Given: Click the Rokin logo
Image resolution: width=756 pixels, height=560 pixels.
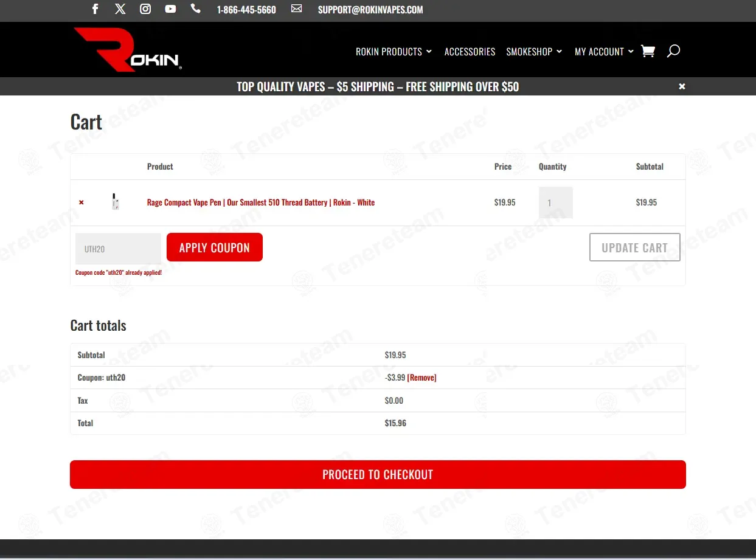Looking at the screenshot, I should coord(128,49).
